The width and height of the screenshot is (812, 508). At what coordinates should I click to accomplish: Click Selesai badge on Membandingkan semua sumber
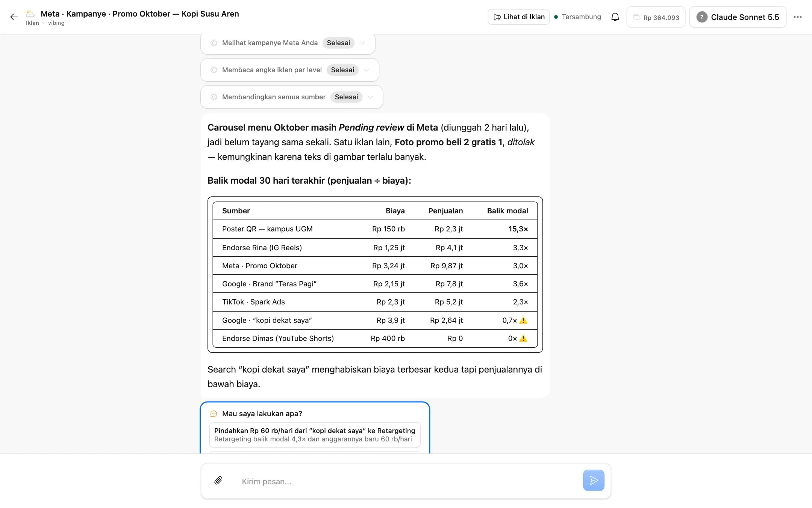pyautogui.click(x=346, y=97)
